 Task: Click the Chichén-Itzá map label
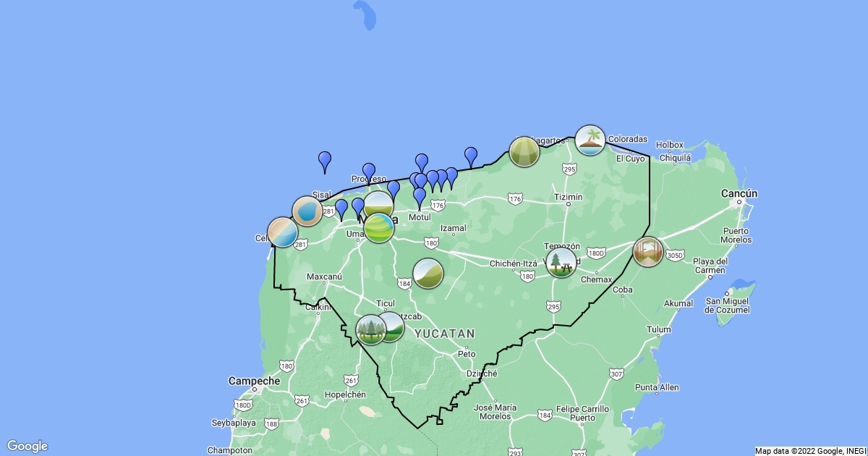click(514, 263)
